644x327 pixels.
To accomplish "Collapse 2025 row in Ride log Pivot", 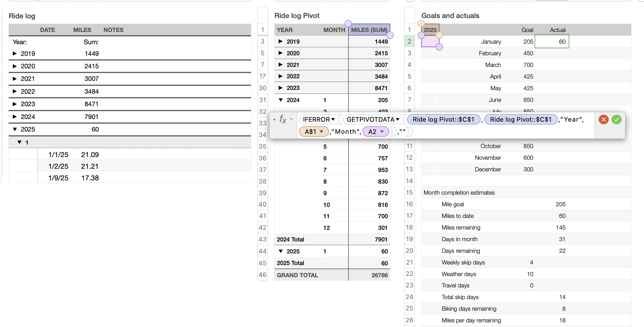I will click(x=280, y=251).
